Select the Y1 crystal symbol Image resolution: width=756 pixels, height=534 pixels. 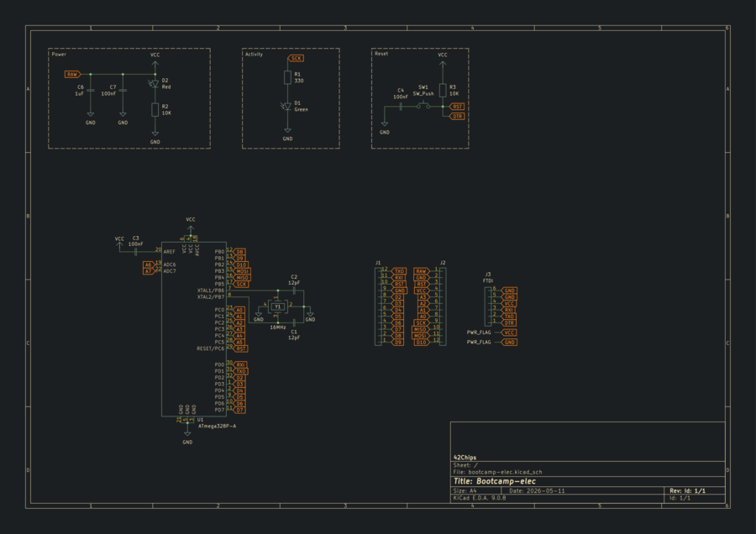pos(277,306)
